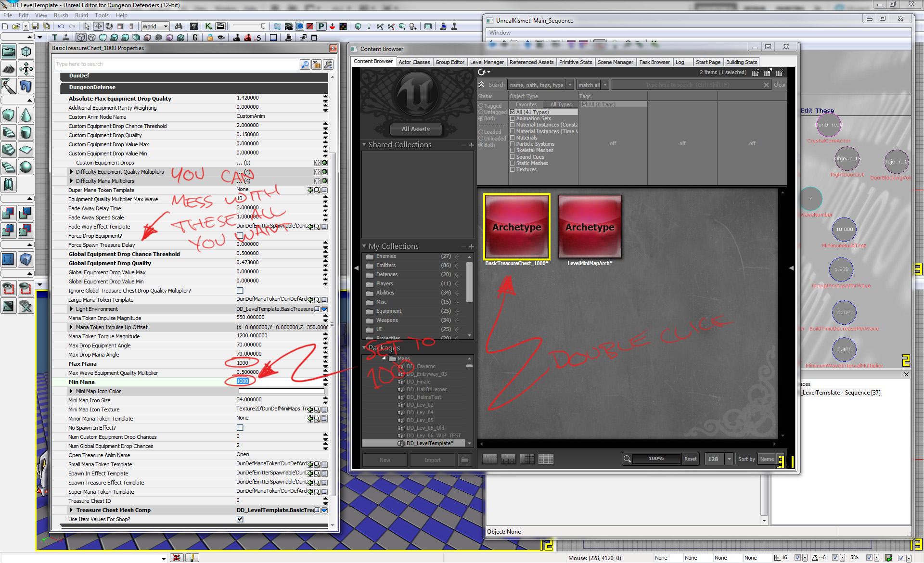
Task: Select the translate move widget tool
Action: 98,26
